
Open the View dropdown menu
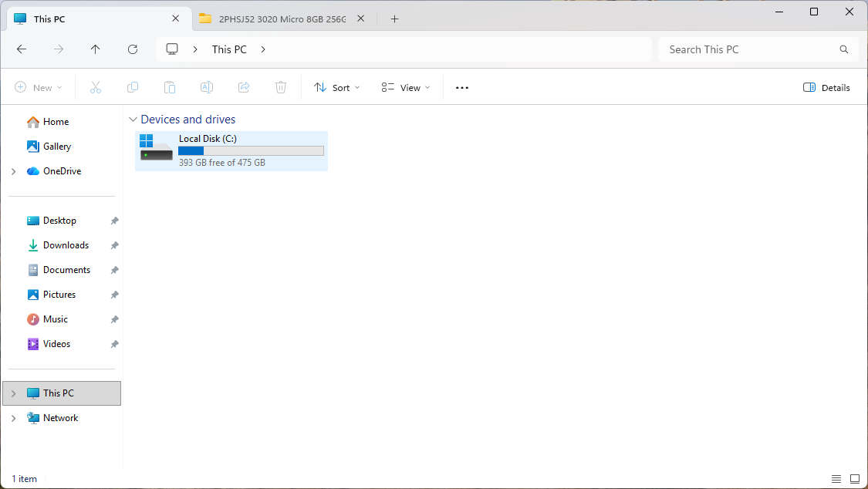tap(406, 88)
